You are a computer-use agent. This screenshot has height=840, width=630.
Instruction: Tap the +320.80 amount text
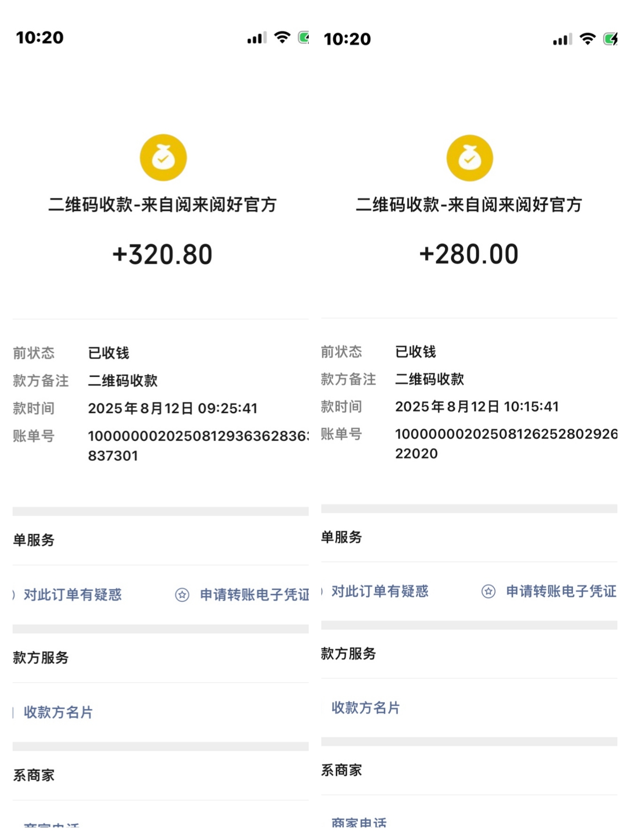click(163, 255)
